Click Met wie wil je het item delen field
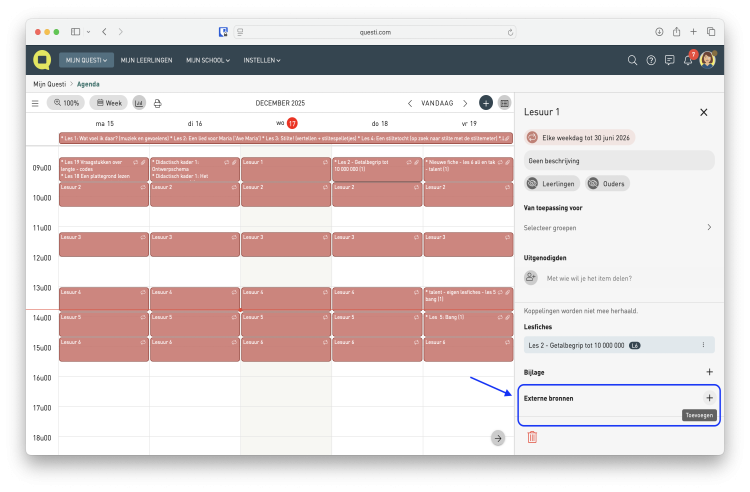This screenshot has width=750, height=492. pos(589,278)
